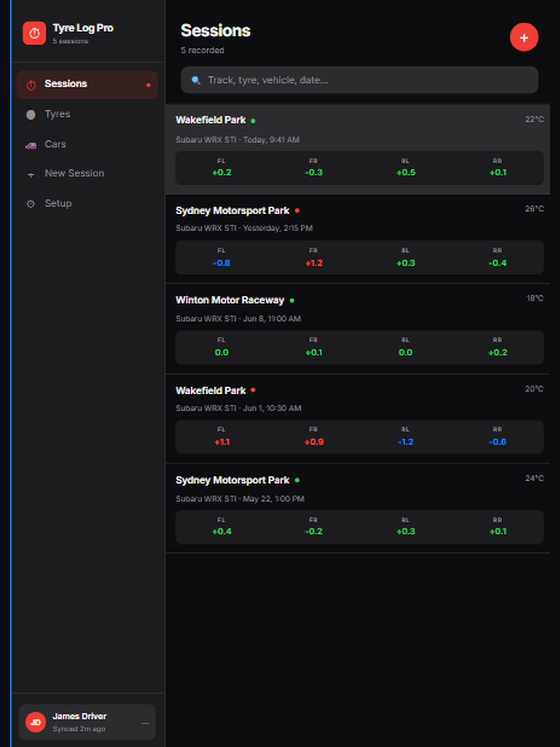The image size is (560, 747).
Task: Click the RR -0.4 value
Action: [x=498, y=263]
